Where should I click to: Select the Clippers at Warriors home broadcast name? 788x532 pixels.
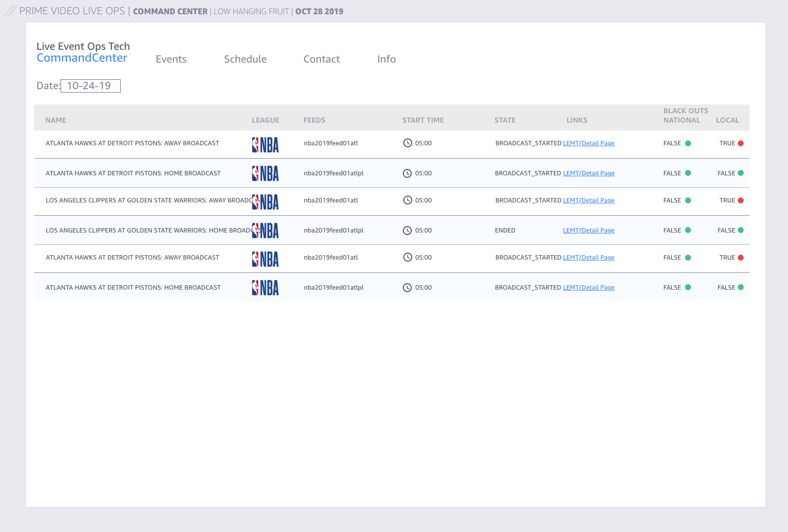[x=148, y=231]
